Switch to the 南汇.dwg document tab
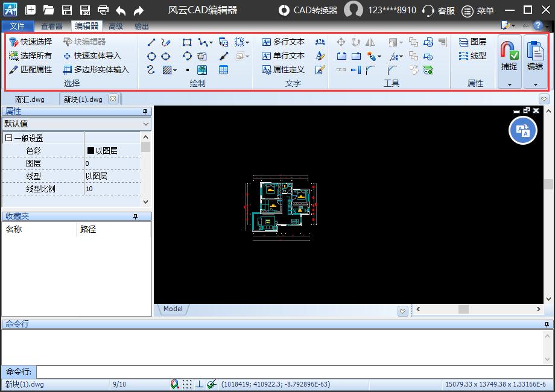555x392 pixels. (x=30, y=100)
